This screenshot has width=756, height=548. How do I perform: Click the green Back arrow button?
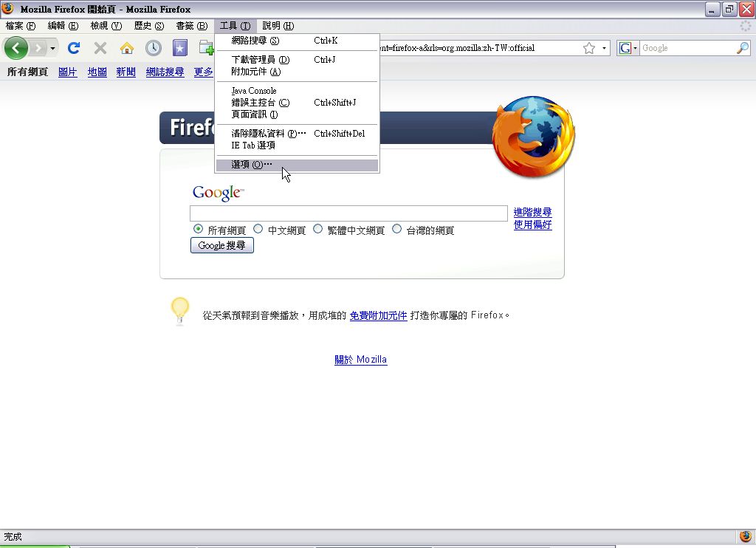coord(16,48)
